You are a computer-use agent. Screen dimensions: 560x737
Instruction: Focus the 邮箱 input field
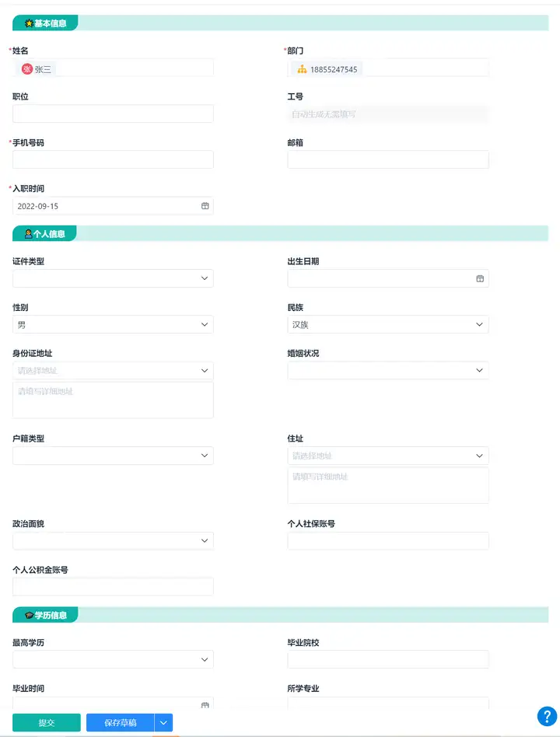point(388,160)
